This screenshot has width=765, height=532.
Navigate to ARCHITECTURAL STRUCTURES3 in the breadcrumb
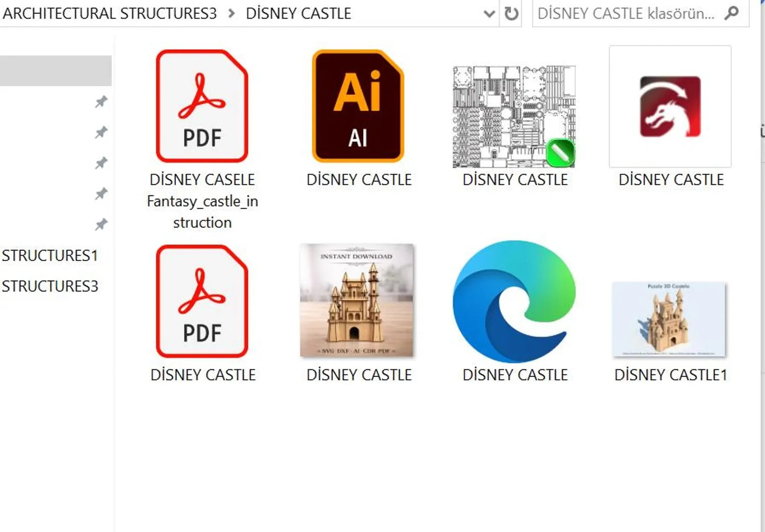[110, 13]
